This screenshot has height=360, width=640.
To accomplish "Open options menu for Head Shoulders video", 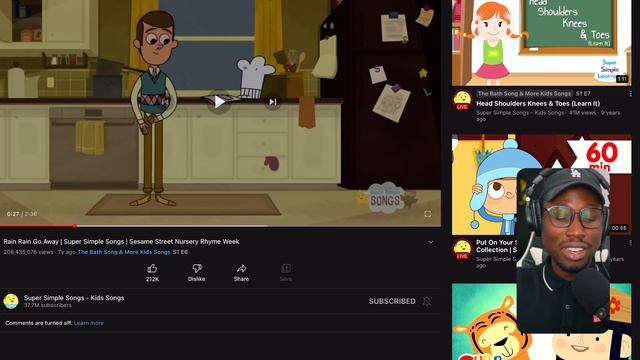I will (630, 94).
